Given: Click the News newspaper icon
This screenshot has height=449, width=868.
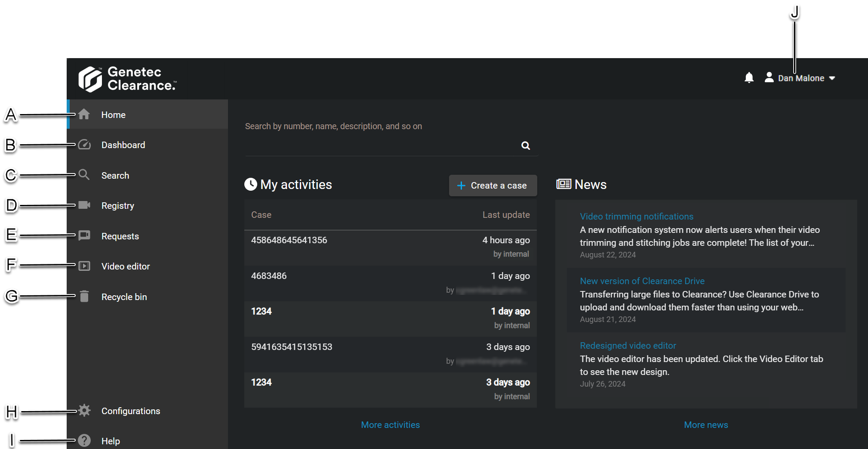Looking at the screenshot, I should pos(563,184).
